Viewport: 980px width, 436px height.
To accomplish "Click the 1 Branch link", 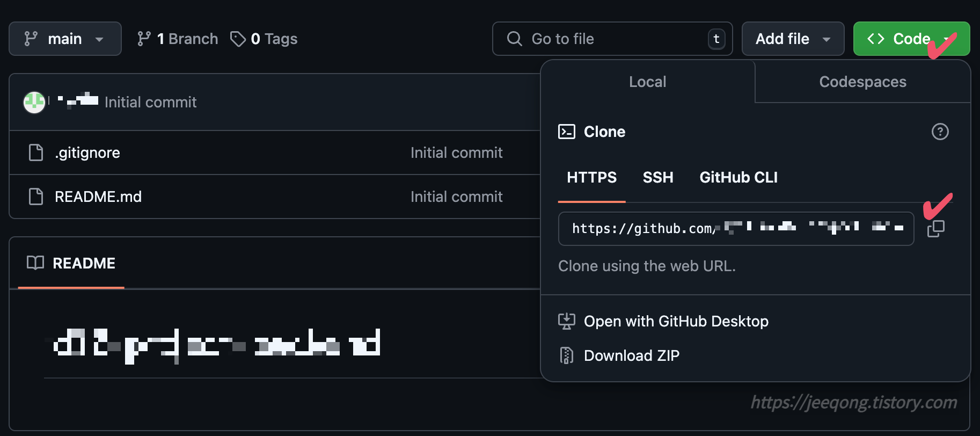I will click(178, 39).
